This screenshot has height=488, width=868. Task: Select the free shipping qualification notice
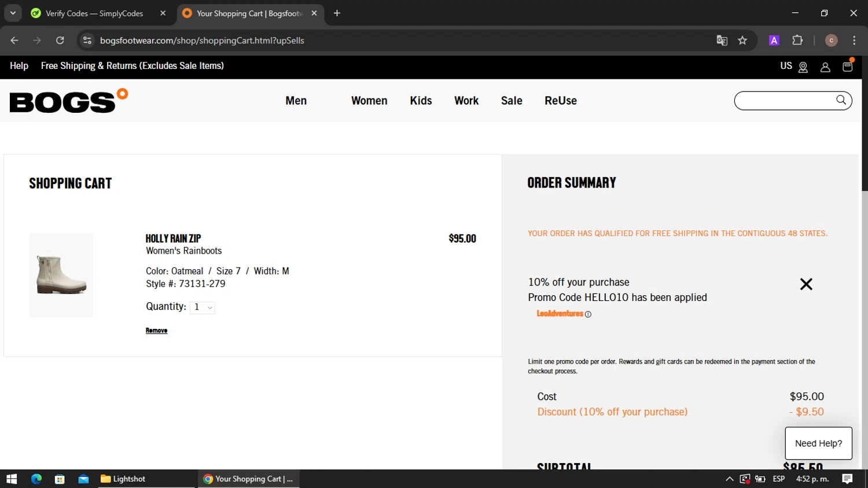(x=678, y=234)
